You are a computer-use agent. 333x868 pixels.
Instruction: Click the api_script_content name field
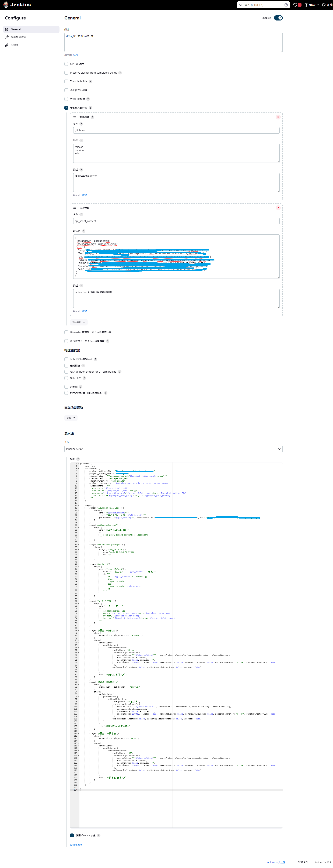[x=176, y=221]
